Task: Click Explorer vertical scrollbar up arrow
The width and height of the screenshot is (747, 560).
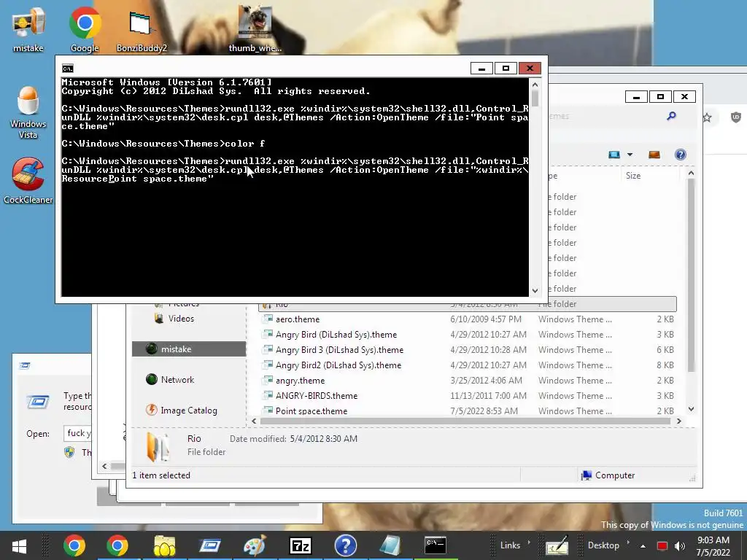Action: point(692,174)
